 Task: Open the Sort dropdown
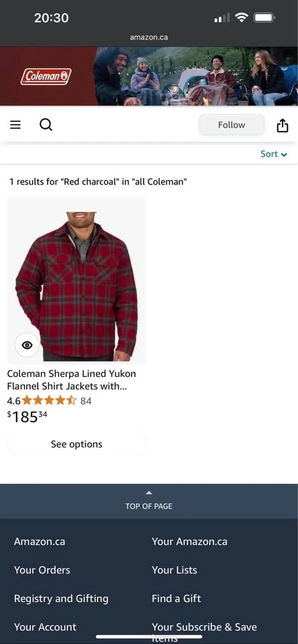coord(274,154)
